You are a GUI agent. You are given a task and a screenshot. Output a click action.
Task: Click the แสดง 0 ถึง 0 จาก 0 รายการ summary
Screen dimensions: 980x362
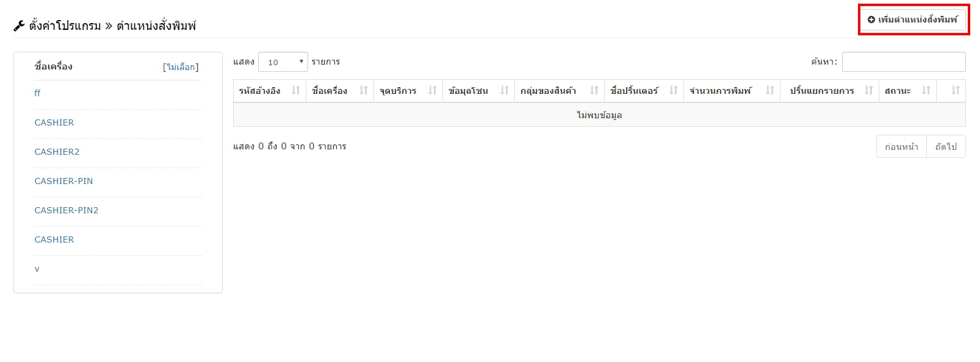coord(290,146)
